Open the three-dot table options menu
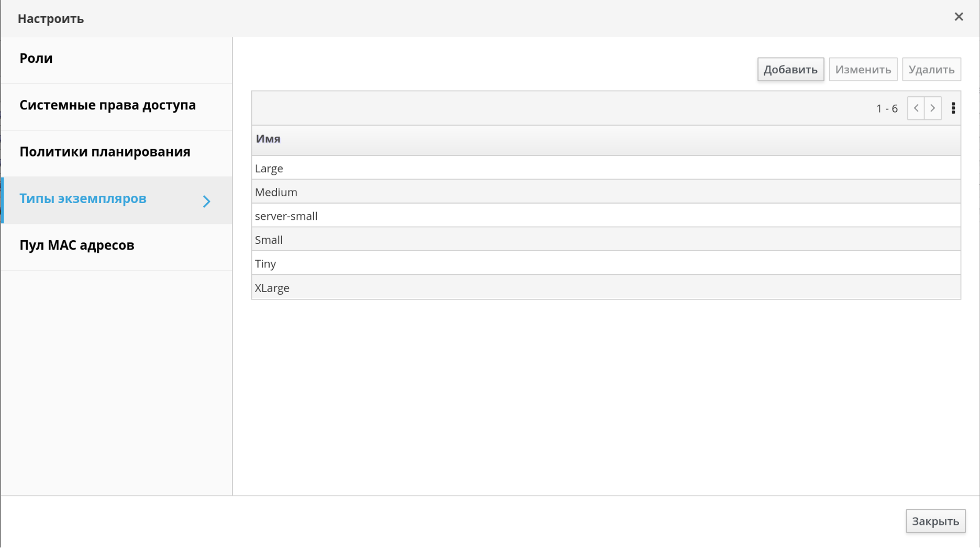This screenshot has width=980, height=548. click(953, 108)
